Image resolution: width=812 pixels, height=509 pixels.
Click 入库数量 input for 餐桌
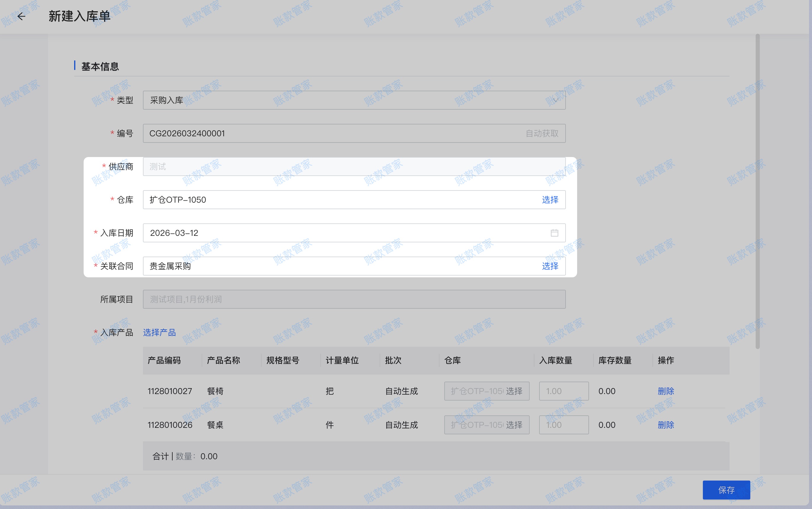click(563, 425)
